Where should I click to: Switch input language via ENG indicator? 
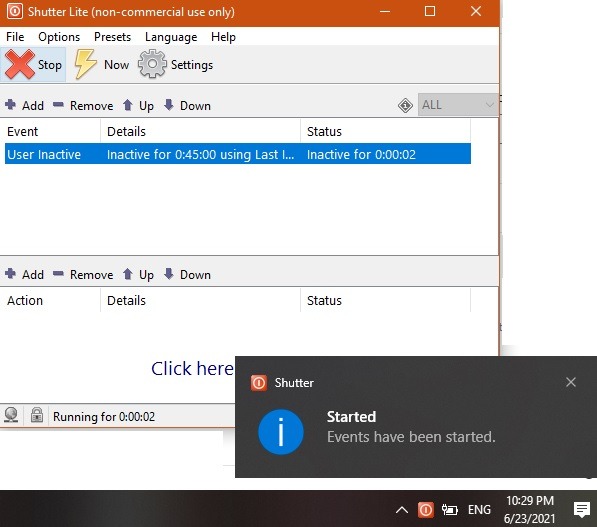coord(479,509)
